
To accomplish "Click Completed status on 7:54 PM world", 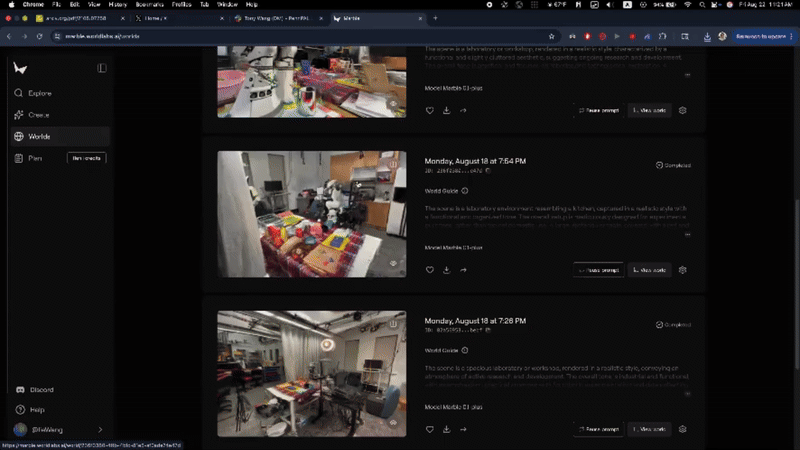I will click(x=673, y=165).
